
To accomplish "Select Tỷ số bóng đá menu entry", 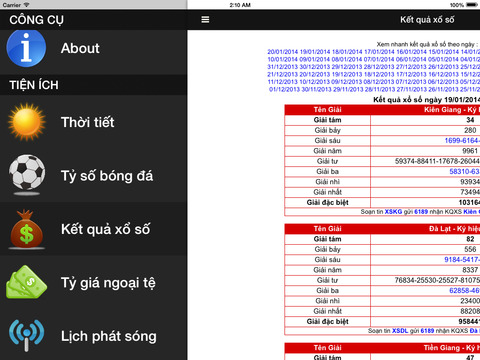I will click(x=107, y=176).
